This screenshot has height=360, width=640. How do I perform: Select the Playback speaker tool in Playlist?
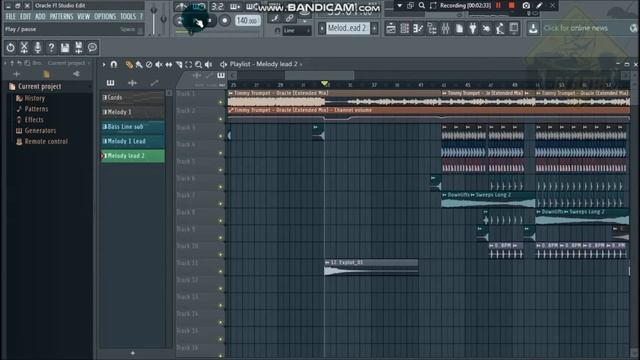click(209, 64)
